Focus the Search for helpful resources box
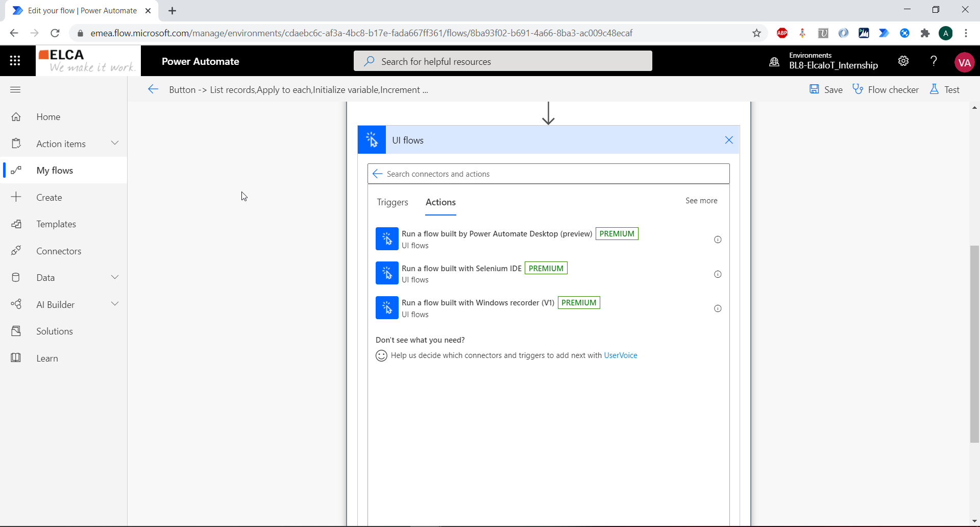 (x=503, y=61)
